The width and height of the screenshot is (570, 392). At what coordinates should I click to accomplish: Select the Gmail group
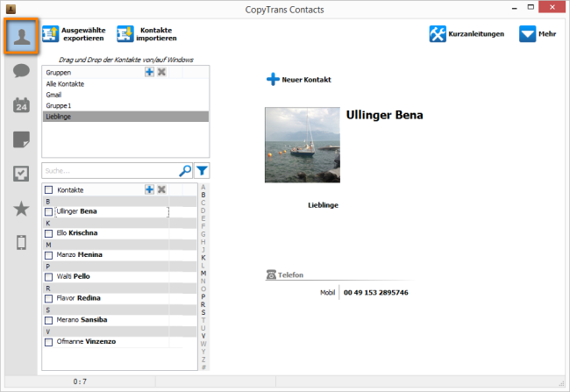tap(125, 95)
